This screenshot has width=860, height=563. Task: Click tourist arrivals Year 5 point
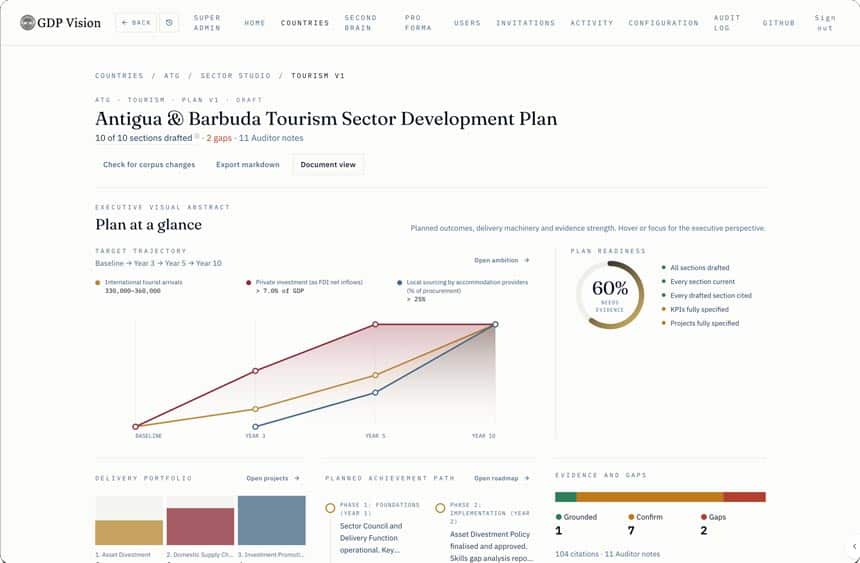tap(375, 375)
